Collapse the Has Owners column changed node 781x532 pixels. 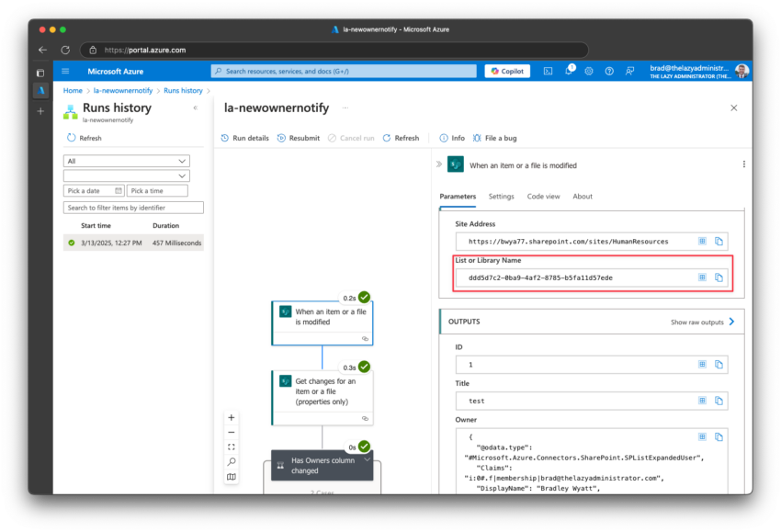click(x=368, y=459)
